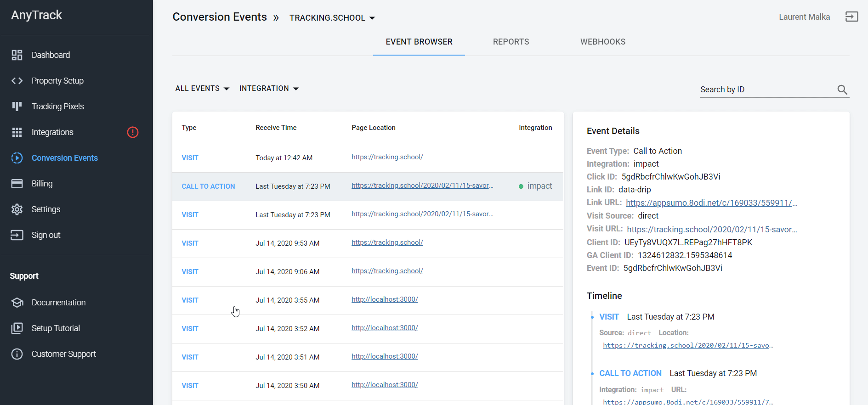
Task: Click the impact integration label in table
Action: (x=539, y=186)
